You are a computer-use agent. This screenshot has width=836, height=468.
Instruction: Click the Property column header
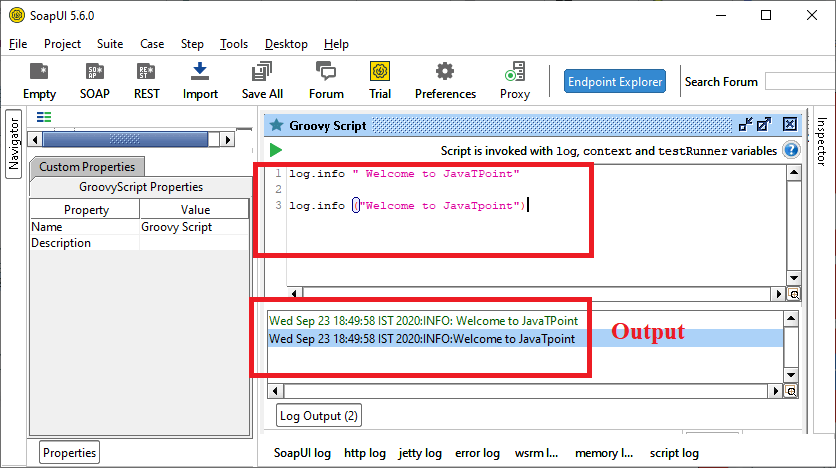(x=85, y=209)
